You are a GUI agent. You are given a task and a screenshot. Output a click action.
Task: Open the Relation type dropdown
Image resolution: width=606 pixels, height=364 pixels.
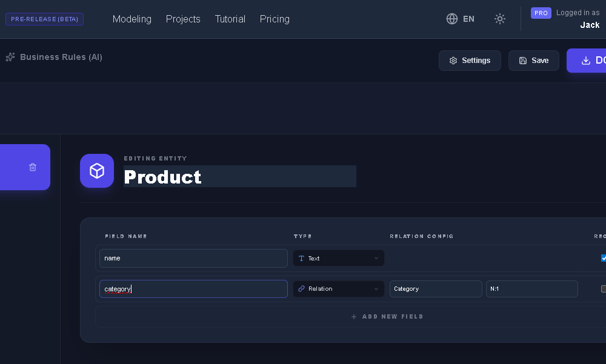point(339,289)
